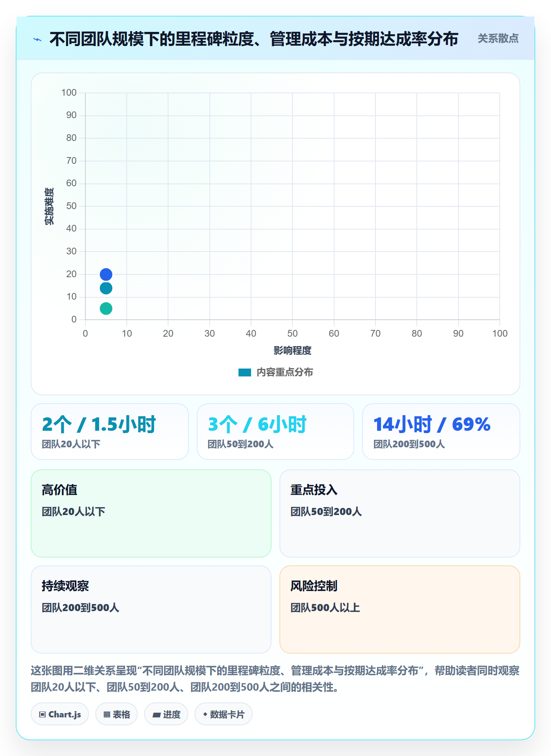Select the 持续观察 quadrant card

(x=151, y=610)
